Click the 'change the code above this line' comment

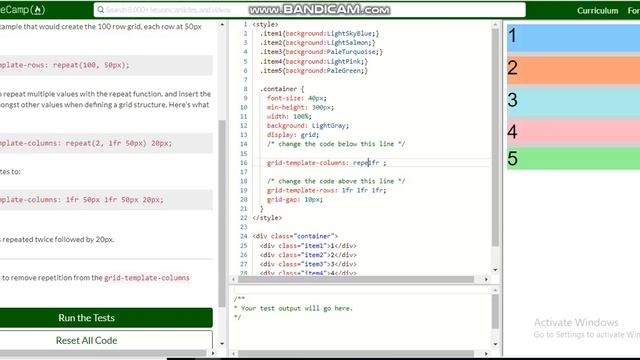(336, 181)
